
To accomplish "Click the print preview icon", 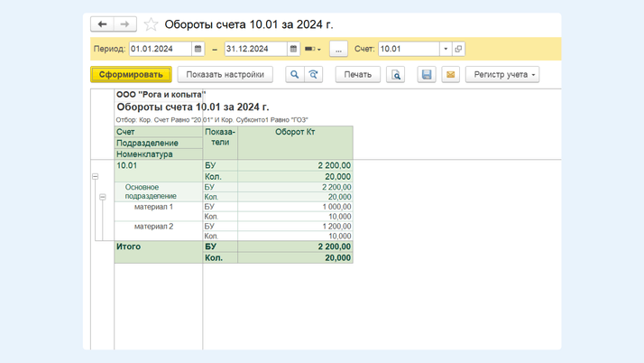I will (x=395, y=75).
